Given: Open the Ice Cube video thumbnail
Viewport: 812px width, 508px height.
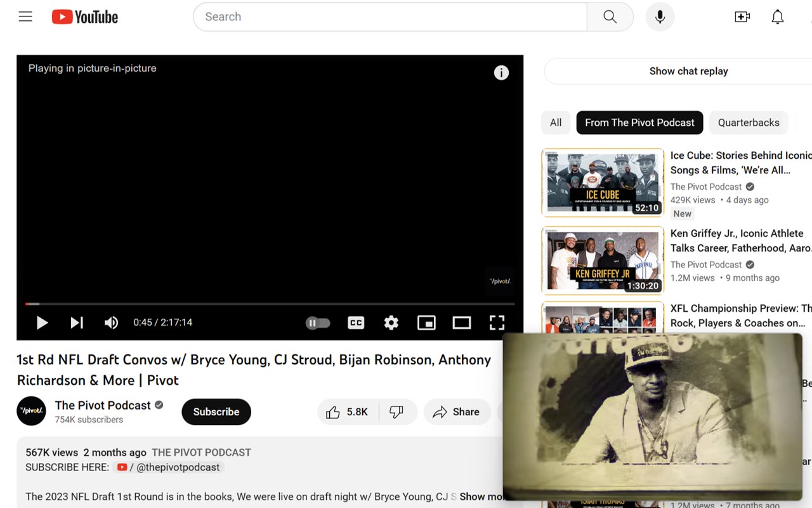Looking at the screenshot, I should coord(603,182).
